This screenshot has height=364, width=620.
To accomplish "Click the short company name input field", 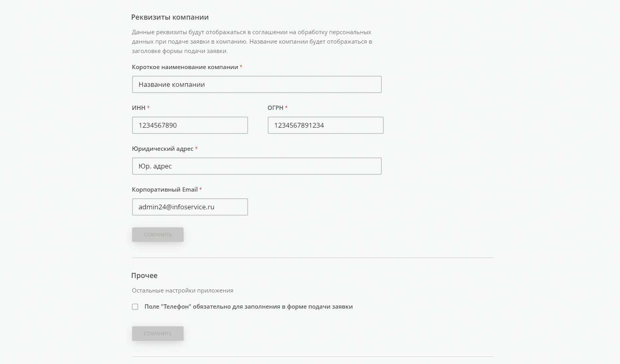I will point(256,84).
